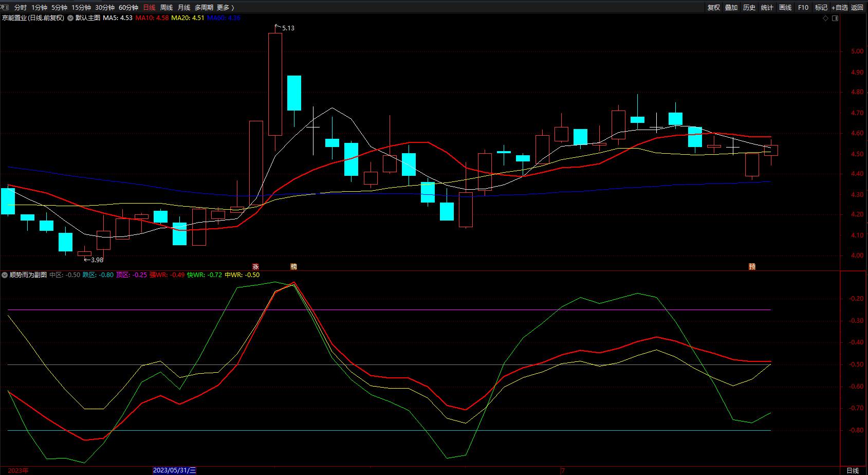Open the 更多 periods dropdown
The image size is (868, 475).
pyautogui.click(x=225, y=7)
